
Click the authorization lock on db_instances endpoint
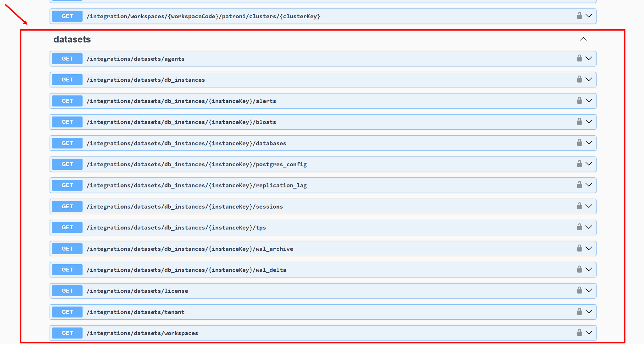[579, 79]
